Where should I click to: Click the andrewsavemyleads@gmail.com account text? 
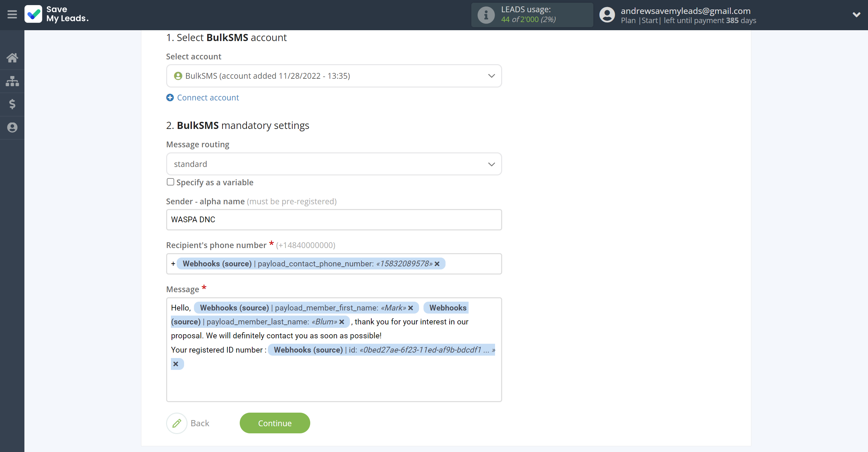(686, 11)
